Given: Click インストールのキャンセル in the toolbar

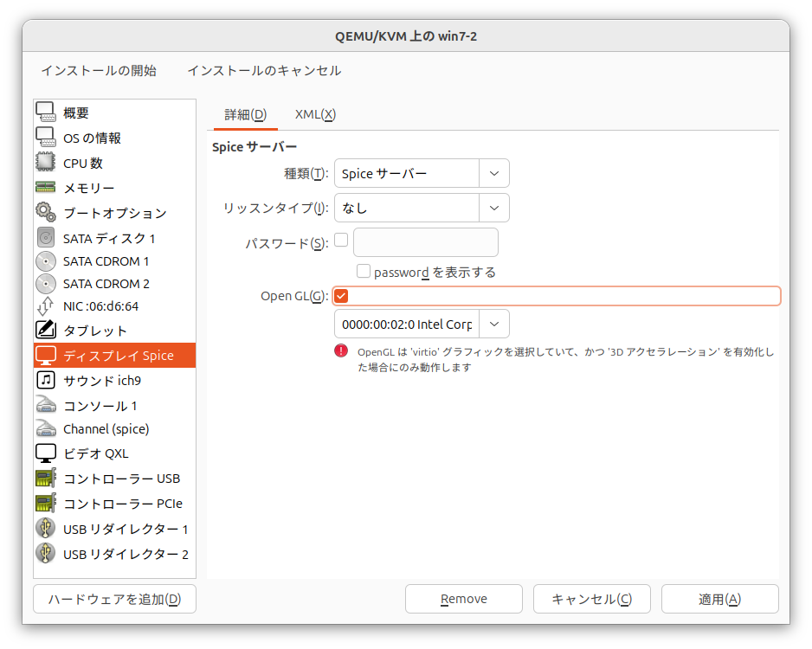Looking at the screenshot, I should 264,70.
